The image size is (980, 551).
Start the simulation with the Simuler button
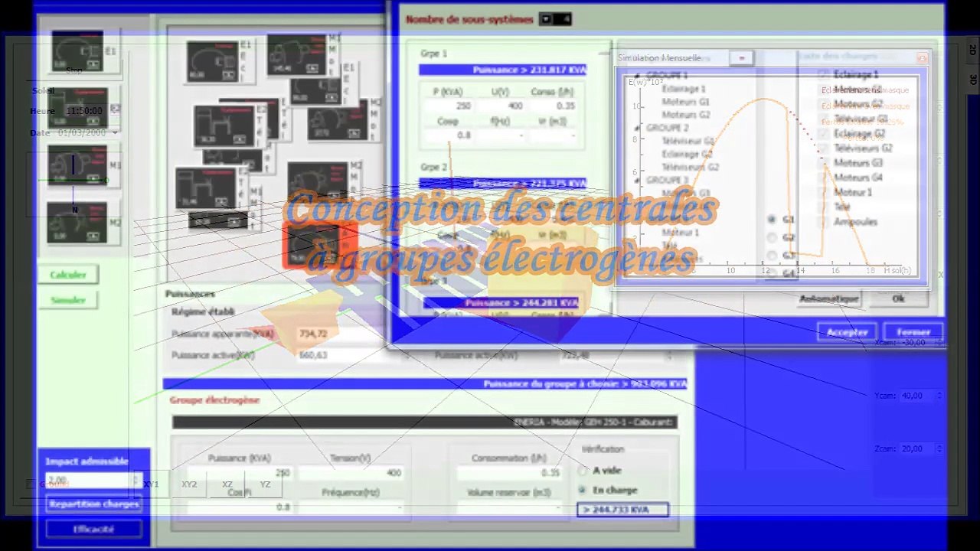(x=68, y=300)
